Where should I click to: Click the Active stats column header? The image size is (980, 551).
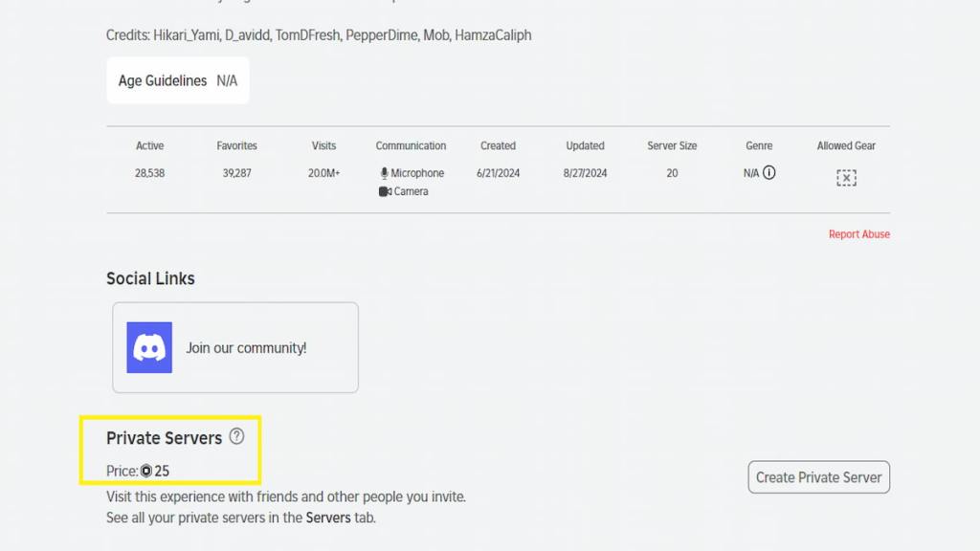point(149,145)
